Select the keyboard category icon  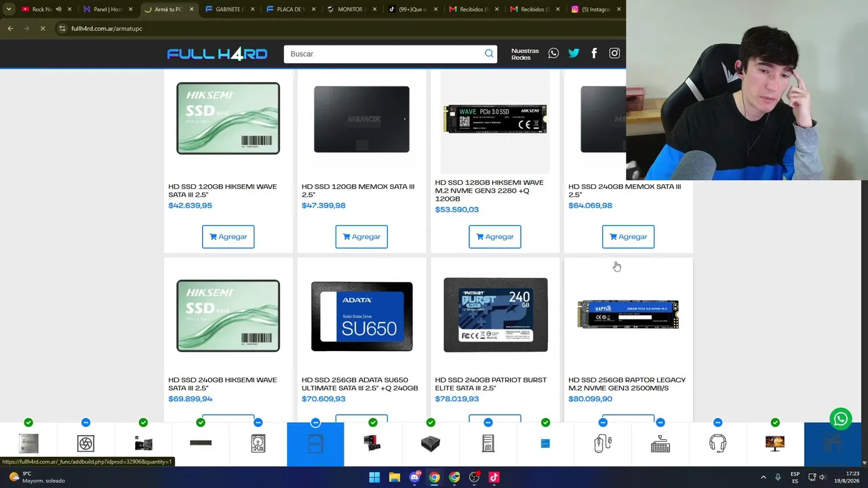[660, 444]
